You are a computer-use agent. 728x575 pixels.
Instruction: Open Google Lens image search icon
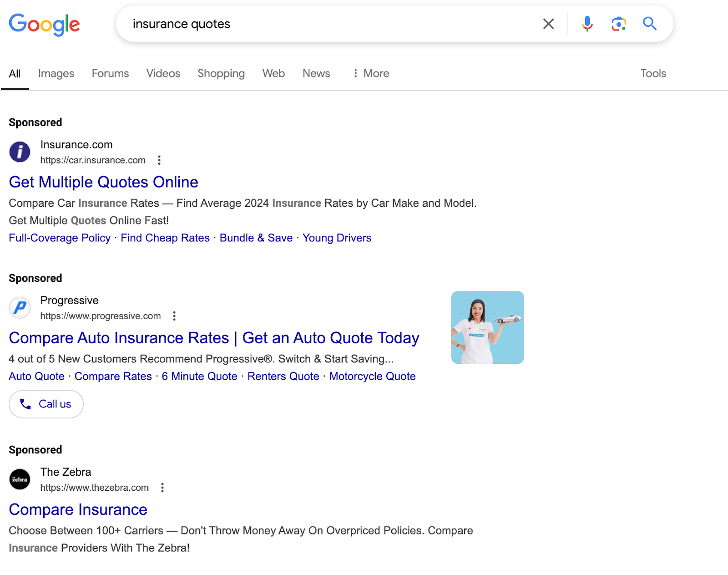coord(618,24)
